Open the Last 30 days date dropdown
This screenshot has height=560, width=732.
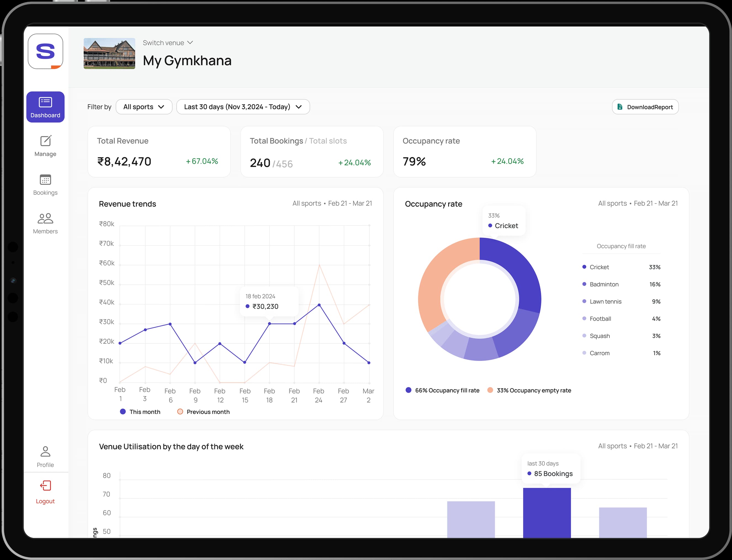click(243, 107)
